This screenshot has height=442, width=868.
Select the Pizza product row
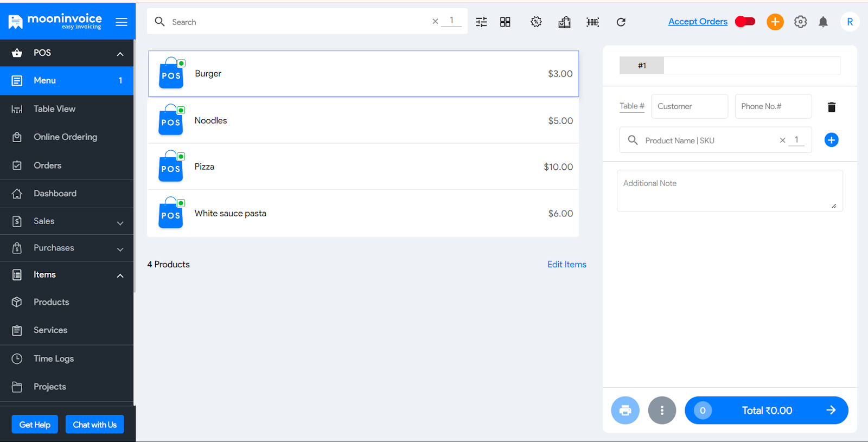(x=363, y=167)
